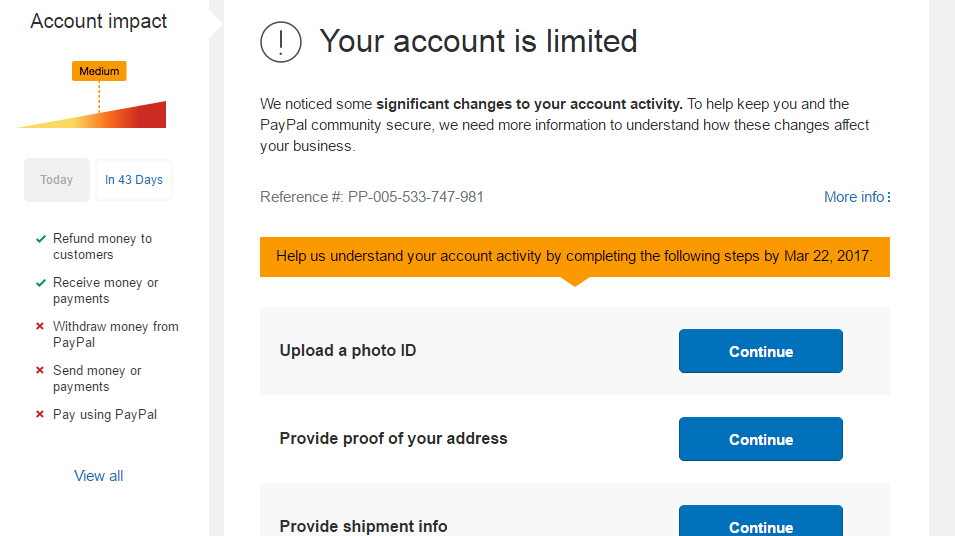
Task: Click the orange Medium impact badge
Action: coord(99,71)
